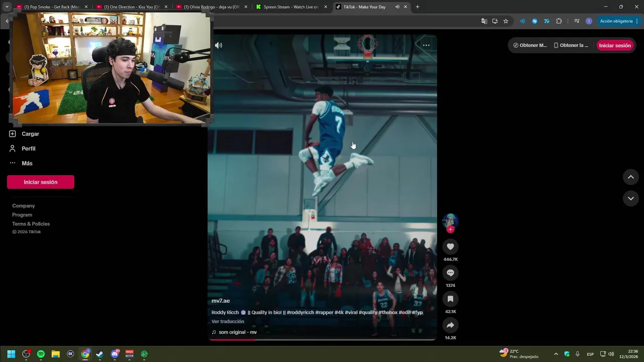This screenshot has height=362, width=644.
Task: Go to previous video with up chevron
Action: pos(630,177)
